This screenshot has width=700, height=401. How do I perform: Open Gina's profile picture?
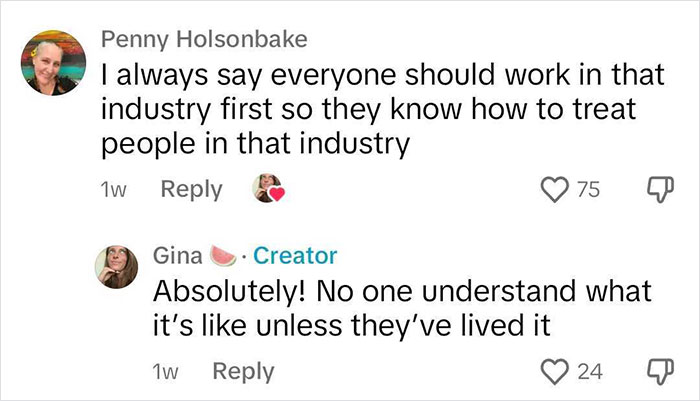click(117, 266)
